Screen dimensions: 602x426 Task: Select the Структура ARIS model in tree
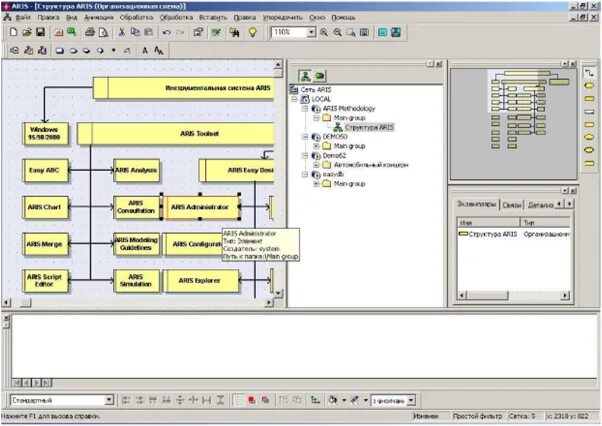point(369,127)
